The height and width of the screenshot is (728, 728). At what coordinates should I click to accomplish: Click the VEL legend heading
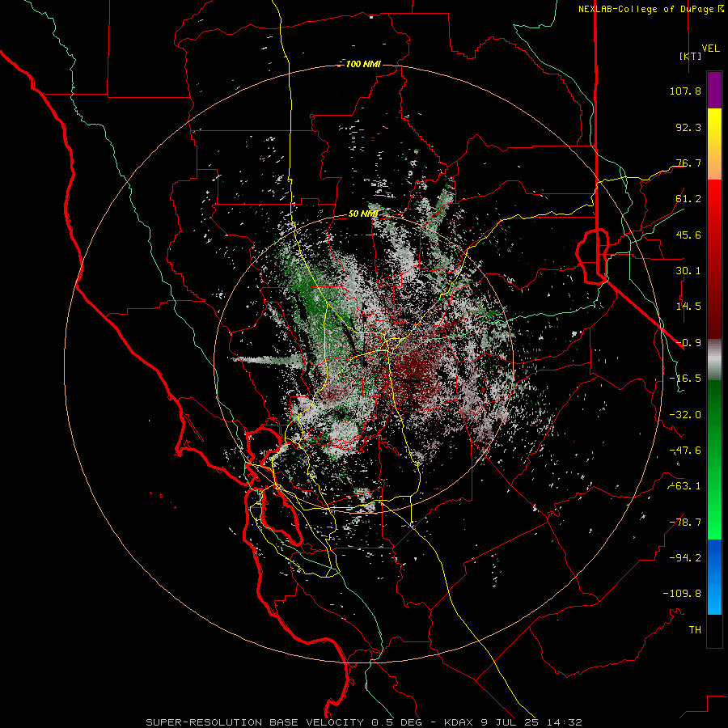pos(711,49)
